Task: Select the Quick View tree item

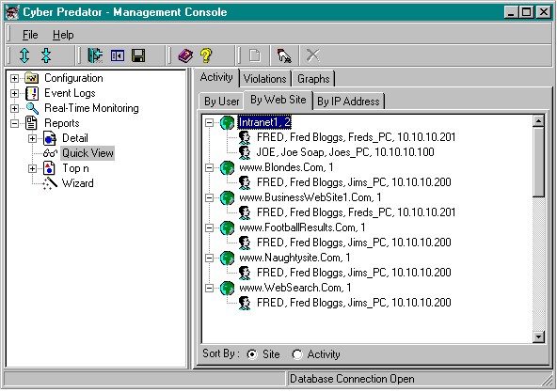Action: pos(88,153)
